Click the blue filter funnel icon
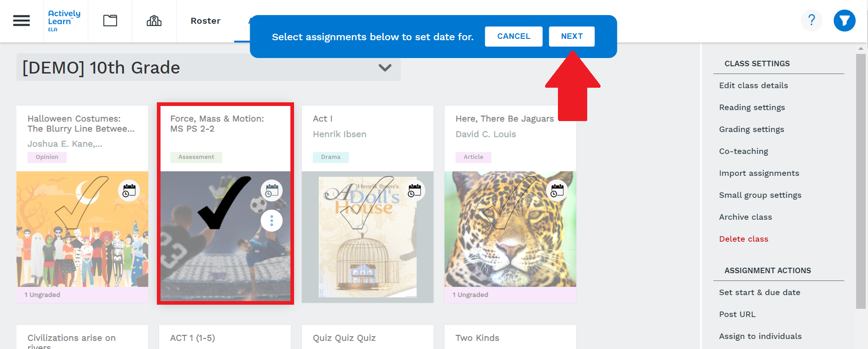The width and height of the screenshot is (868, 349). pos(844,21)
